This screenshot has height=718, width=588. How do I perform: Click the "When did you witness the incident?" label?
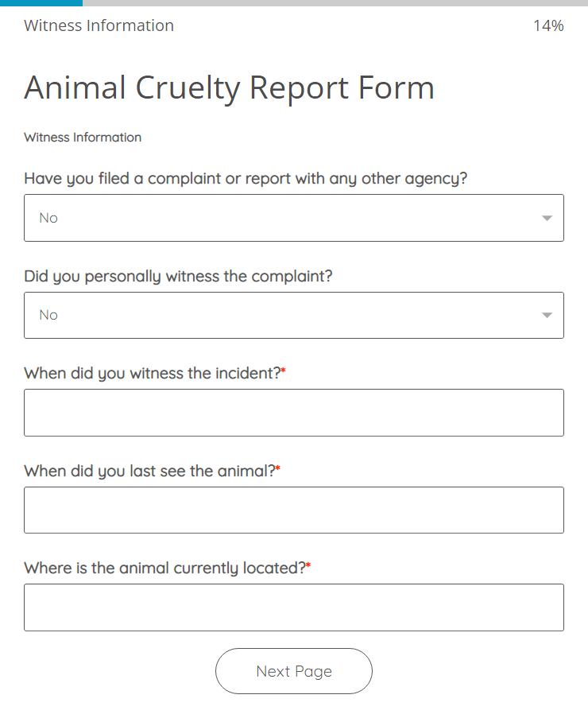coord(152,374)
